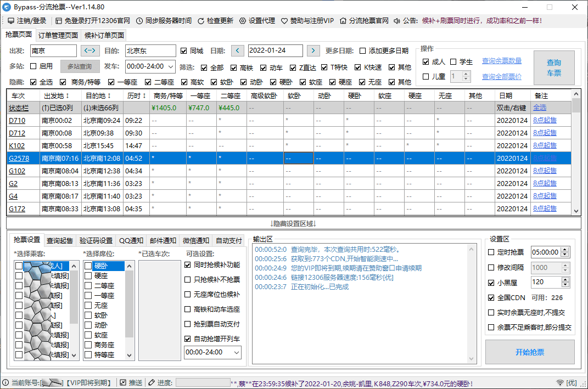Enable the 学生 passenger checkbox
The width and height of the screenshot is (588, 389).
(453, 62)
